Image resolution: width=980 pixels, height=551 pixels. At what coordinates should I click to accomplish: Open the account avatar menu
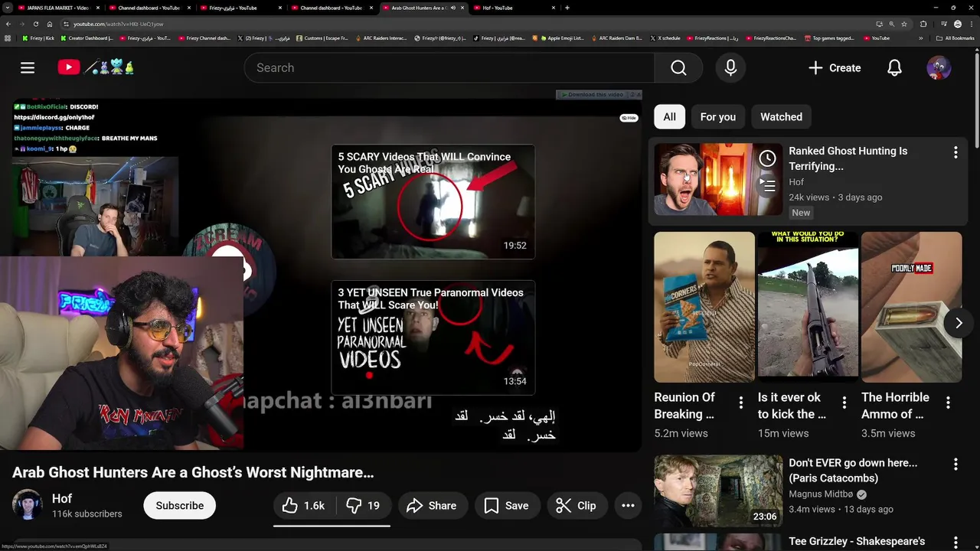(x=939, y=68)
